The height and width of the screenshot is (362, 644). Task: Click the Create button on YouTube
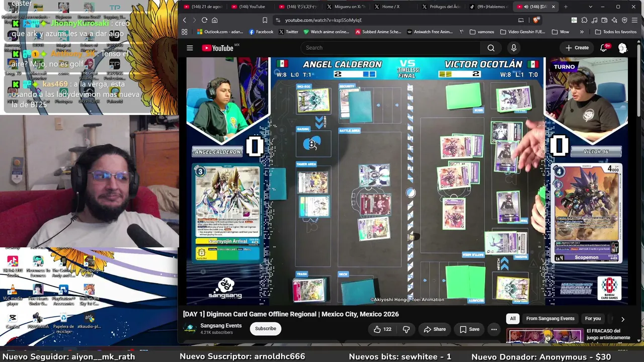coord(577,48)
